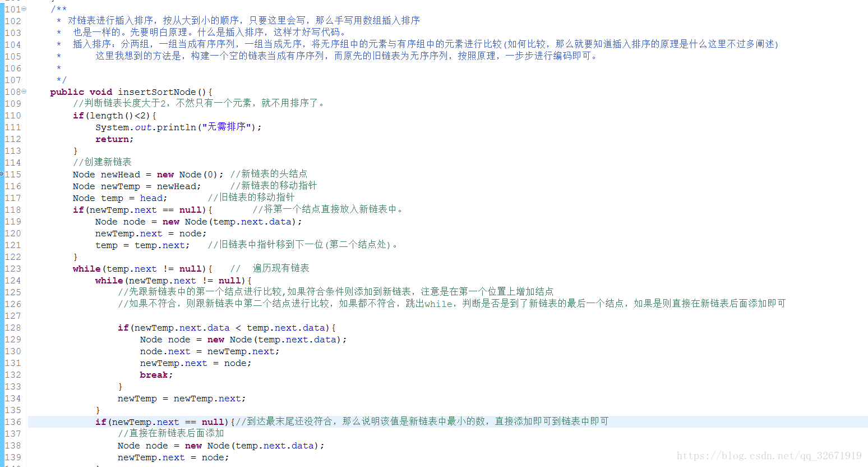This screenshot has height=467, width=868.
Task: Collapse the insertSortNode method fold at line 108
Action: tap(24, 91)
